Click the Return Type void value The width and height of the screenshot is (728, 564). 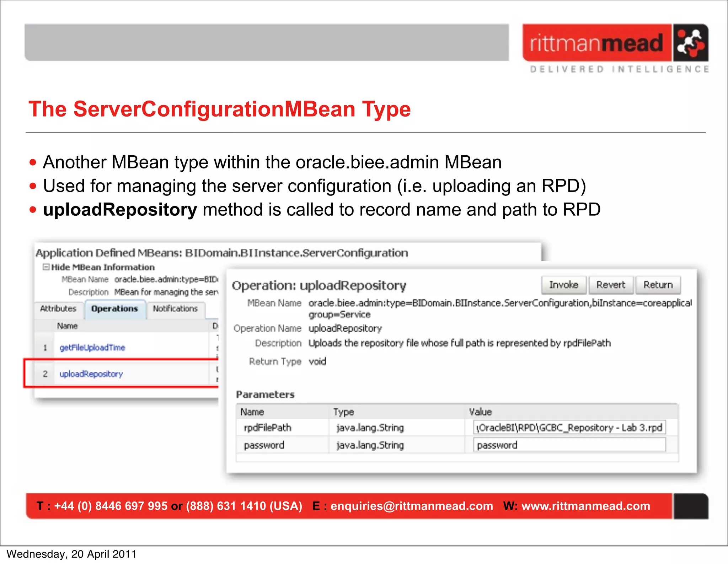(317, 361)
